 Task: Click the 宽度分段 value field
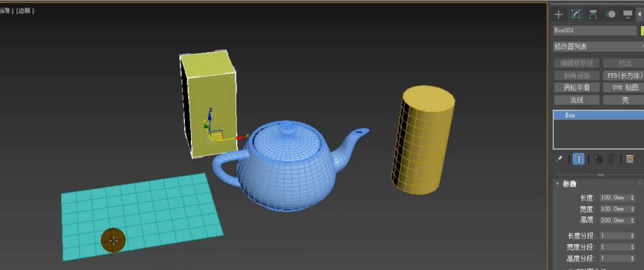pos(614,247)
